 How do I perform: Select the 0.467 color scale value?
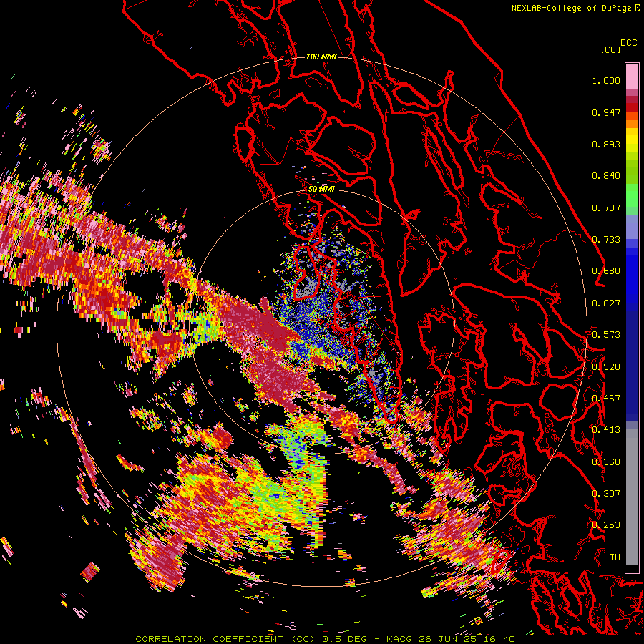click(x=606, y=398)
